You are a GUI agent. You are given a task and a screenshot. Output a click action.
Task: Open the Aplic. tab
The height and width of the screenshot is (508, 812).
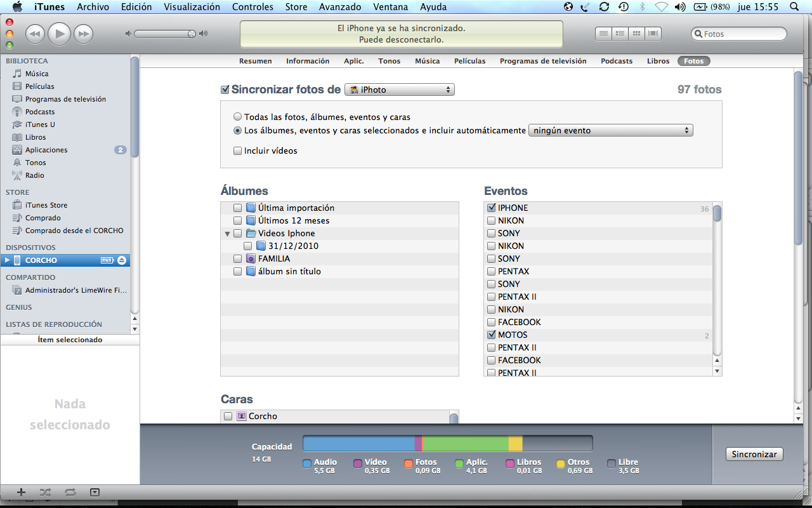pyautogui.click(x=354, y=61)
